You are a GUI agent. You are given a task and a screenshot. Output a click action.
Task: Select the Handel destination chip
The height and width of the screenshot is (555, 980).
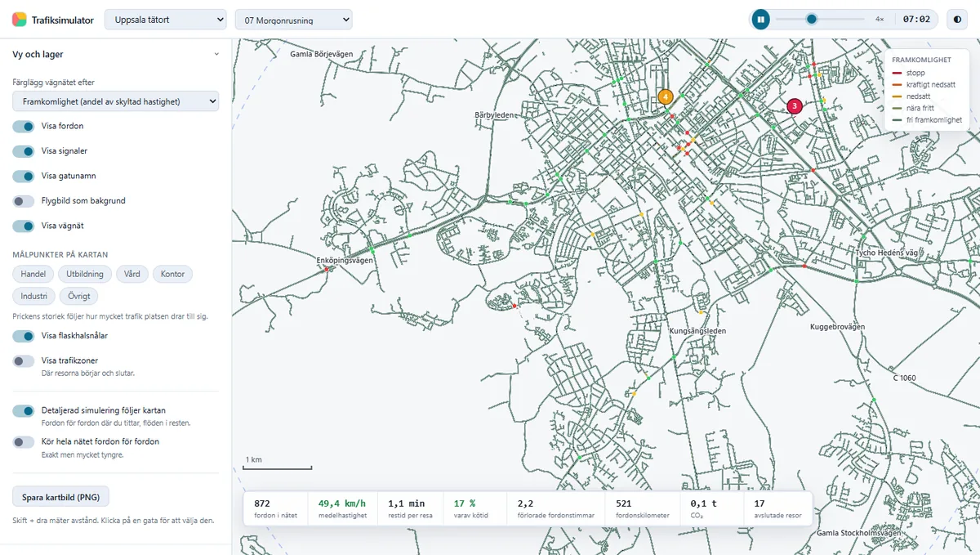pos(33,274)
